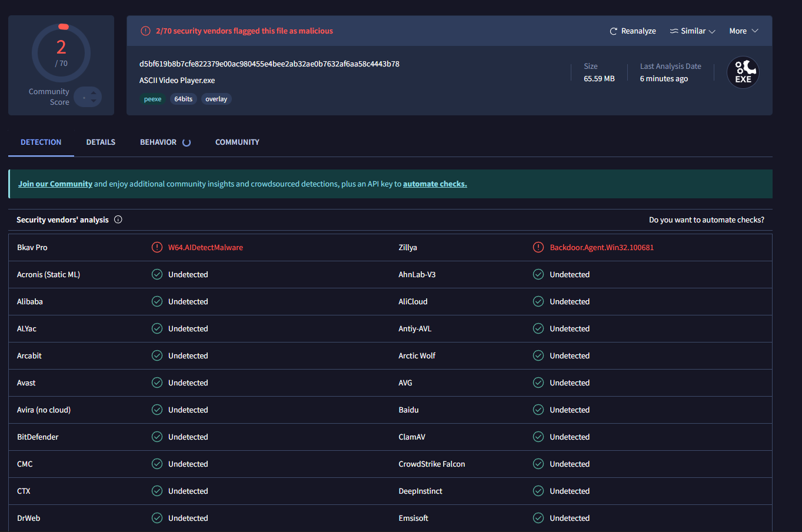Click the peexe tag
802x532 pixels.
point(152,99)
